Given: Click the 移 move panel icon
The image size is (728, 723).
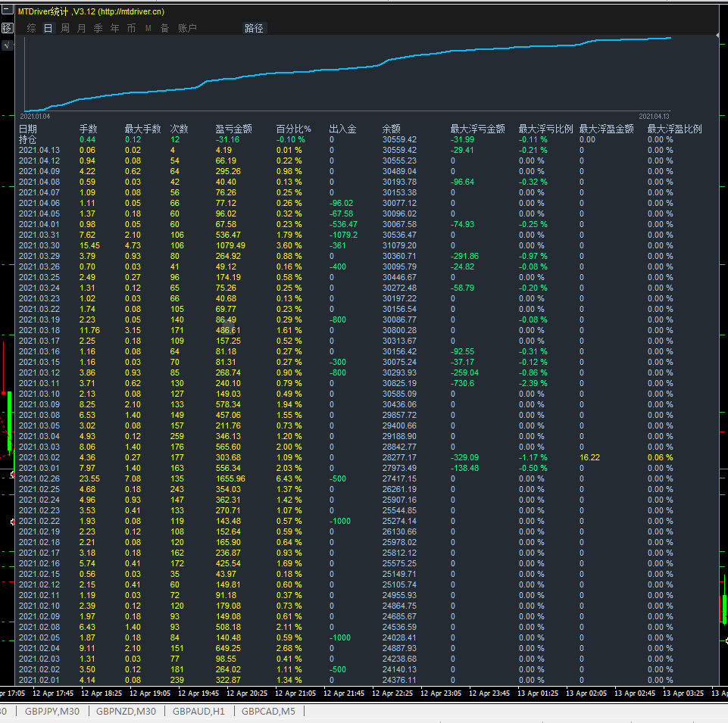Looking at the screenshot, I should (7, 28).
